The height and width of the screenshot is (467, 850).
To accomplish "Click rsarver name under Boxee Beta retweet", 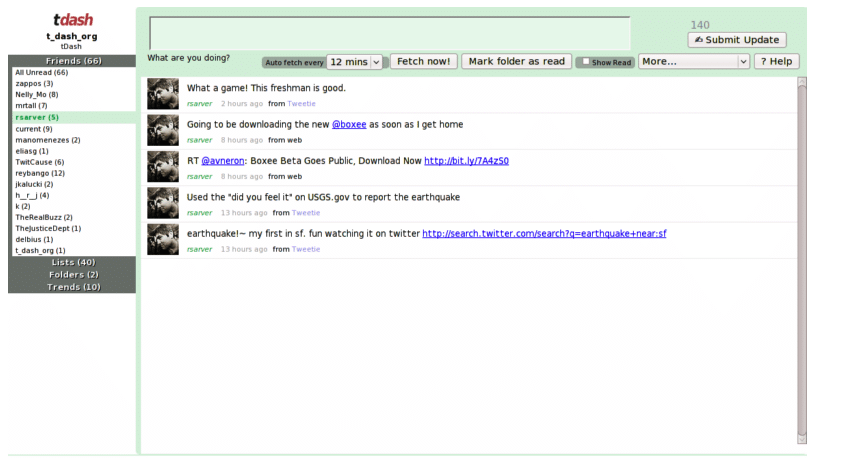I will click(199, 176).
